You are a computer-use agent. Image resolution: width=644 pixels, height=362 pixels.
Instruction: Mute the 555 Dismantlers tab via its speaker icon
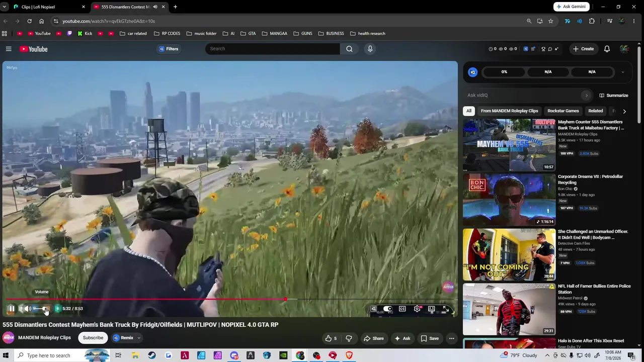click(x=155, y=7)
